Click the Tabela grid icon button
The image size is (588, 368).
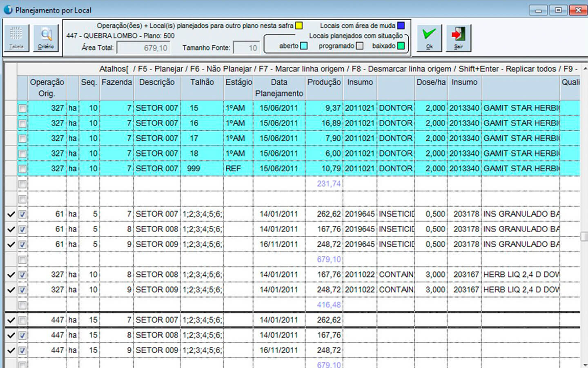16,37
